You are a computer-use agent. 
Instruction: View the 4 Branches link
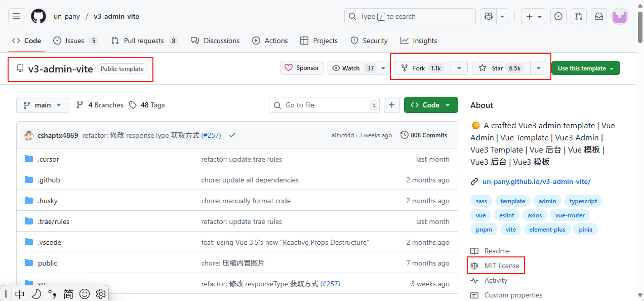pos(100,105)
